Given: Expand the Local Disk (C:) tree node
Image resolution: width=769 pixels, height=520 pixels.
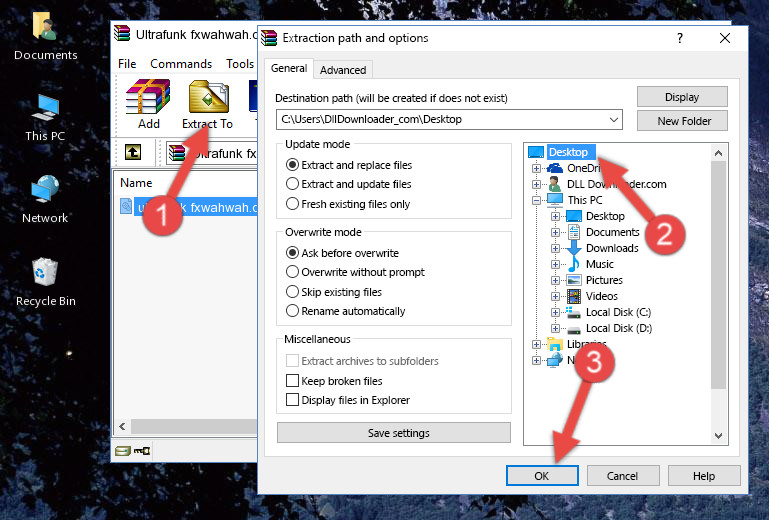Looking at the screenshot, I should coord(555,312).
